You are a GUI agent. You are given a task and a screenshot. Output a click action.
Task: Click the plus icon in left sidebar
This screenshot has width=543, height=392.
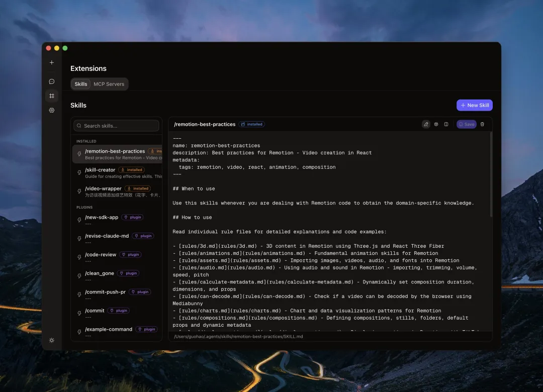click(x=51, y=63)
